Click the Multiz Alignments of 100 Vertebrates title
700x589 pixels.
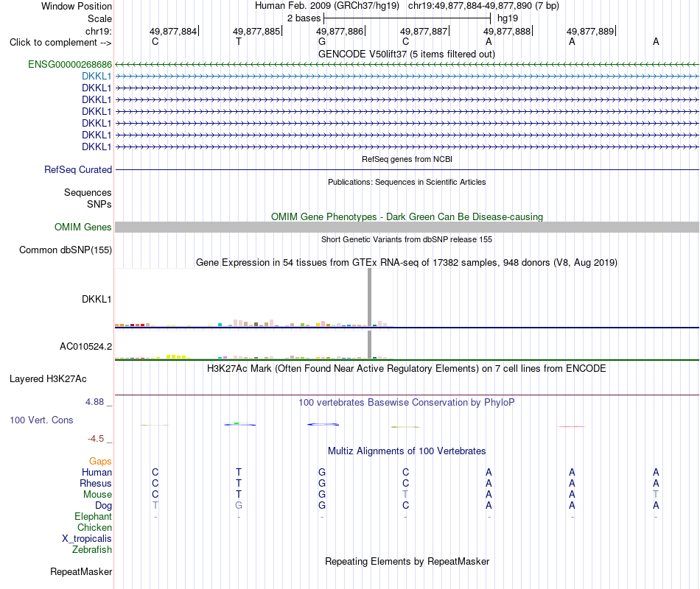tap(407, 451)
